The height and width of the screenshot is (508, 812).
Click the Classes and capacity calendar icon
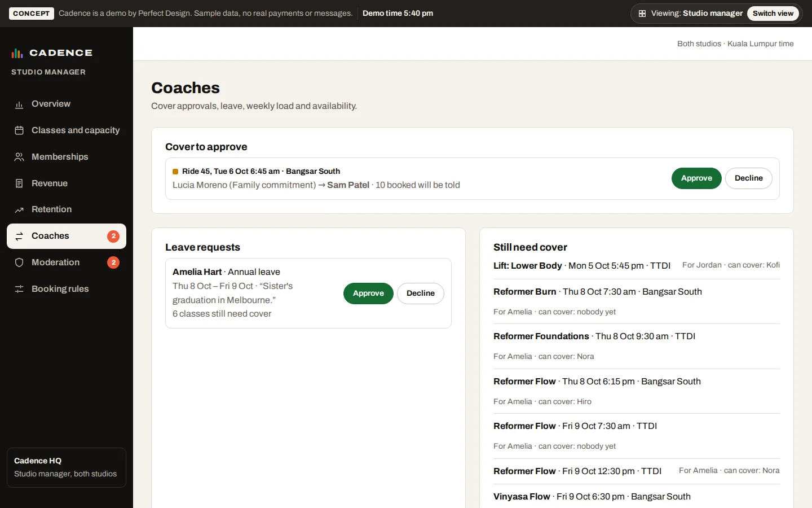click(19, 130)
